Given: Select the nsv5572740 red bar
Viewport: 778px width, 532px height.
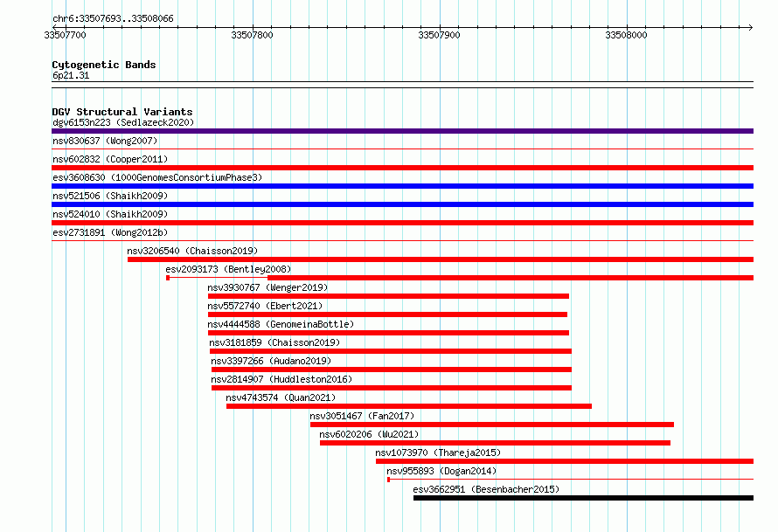Looking at the screenshot, I should [387, 314].
